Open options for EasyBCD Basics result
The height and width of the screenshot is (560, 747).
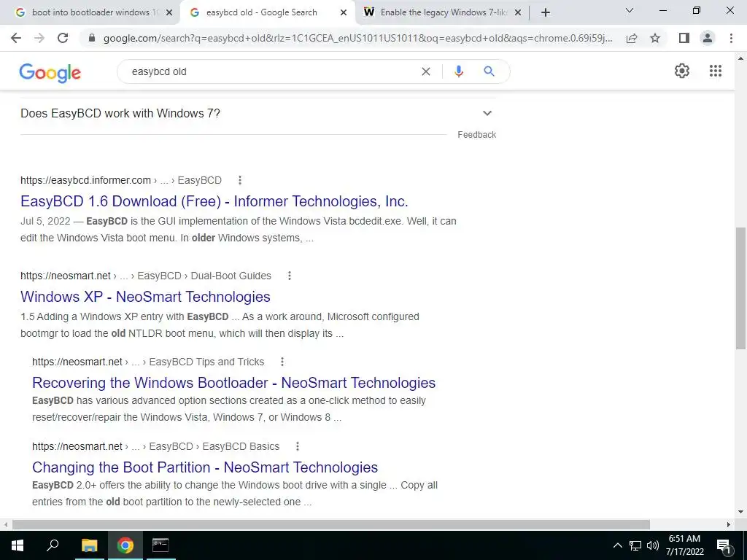coord(298,447)
